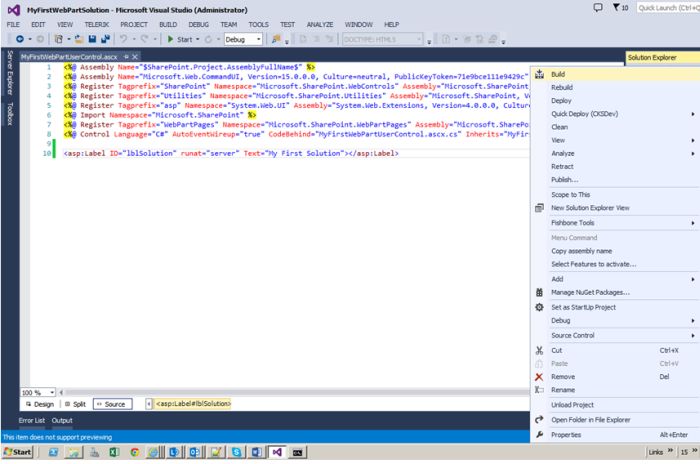Click the red Remove X icon
Screen dimensions: 700x464
pyautogui.click(x=540, y=376)
